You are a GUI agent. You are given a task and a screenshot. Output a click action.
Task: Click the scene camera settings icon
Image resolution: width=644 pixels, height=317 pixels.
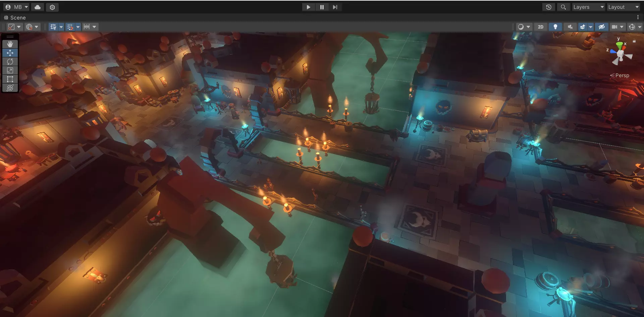pos(614,27)
